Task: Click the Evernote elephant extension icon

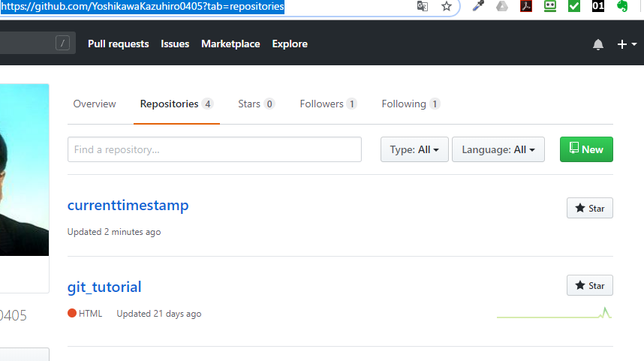Action: click(x=623, y=6)
